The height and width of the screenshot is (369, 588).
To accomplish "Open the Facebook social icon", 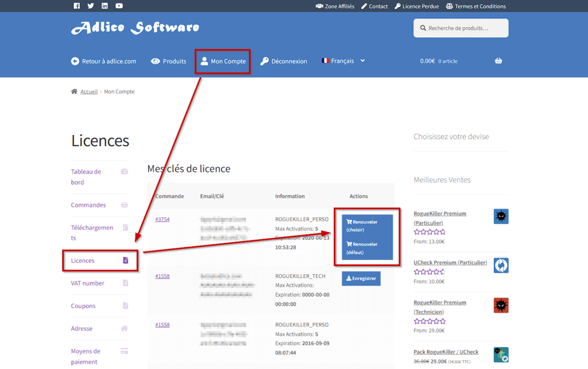I will 77,6.
